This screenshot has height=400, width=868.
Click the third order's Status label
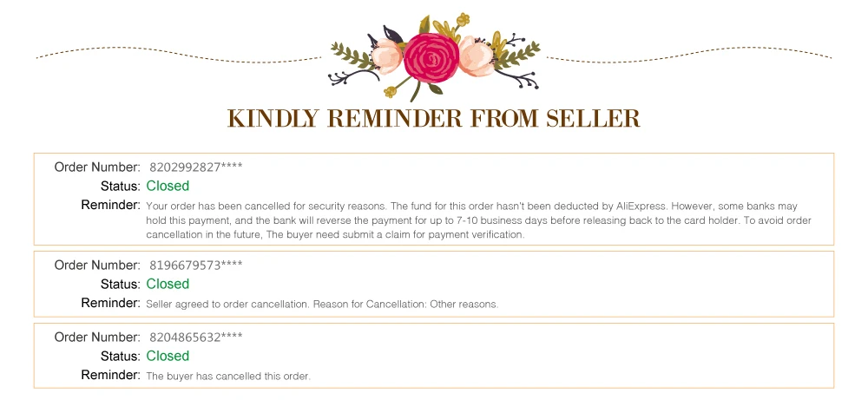121,356
